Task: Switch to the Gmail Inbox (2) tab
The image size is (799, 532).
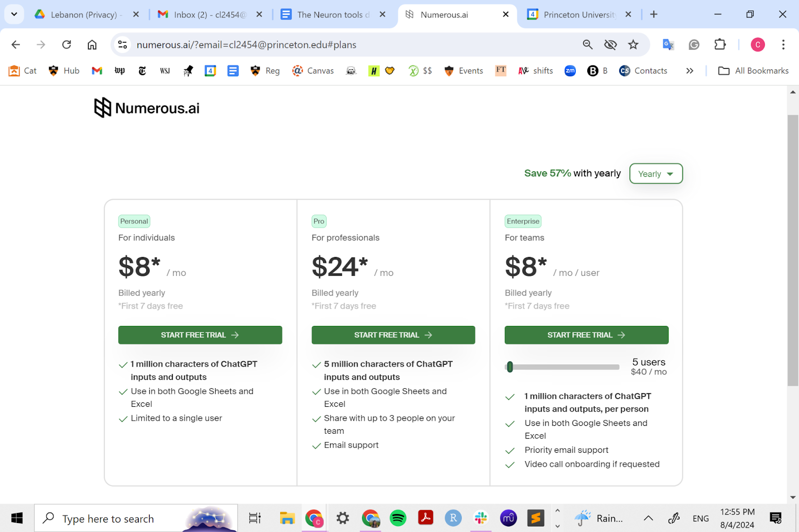Action: pyautogui.click(x=210, y=14)
